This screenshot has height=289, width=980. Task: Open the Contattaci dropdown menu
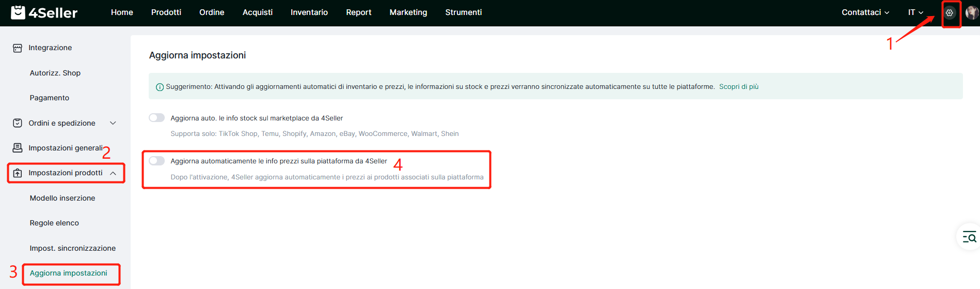(x=865, y=12)
